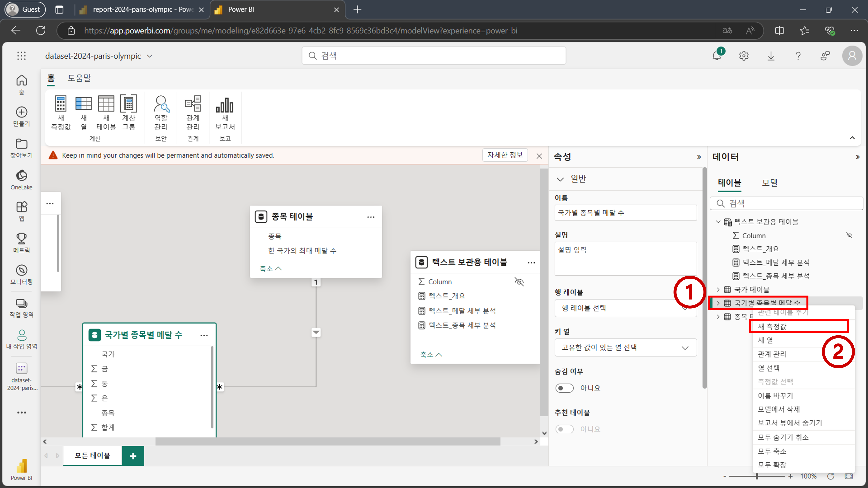Viewport: 868px width, 488px height.
Task: Click the data pane 검색 field
Action: (x=787, y=203)
